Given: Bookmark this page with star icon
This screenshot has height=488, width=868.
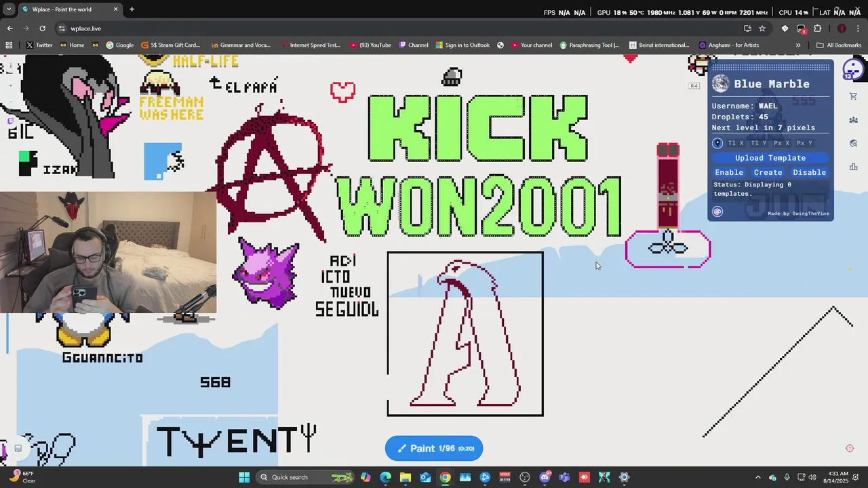Looking at the screenshot, I should pos(762,28).
